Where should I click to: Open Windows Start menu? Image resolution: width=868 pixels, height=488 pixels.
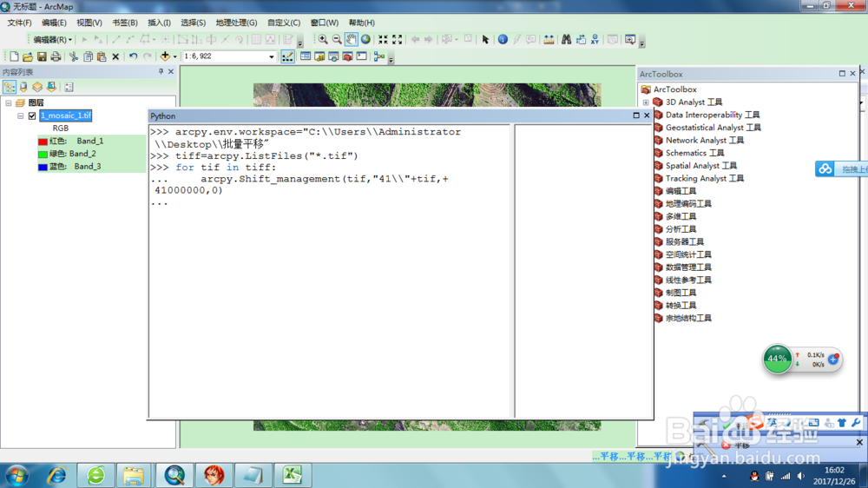pyautogui.click(x=17, y=475)
